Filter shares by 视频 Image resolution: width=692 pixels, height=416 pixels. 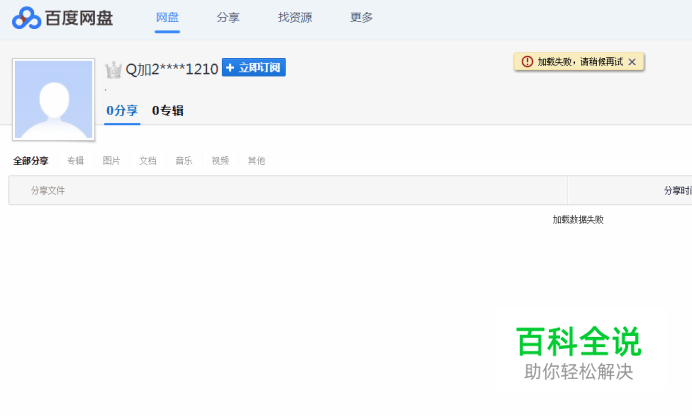point(220,161)
